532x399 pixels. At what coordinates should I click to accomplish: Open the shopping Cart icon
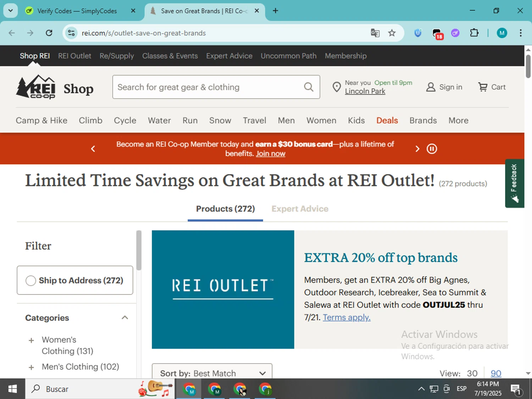click(x=483, y=87)
